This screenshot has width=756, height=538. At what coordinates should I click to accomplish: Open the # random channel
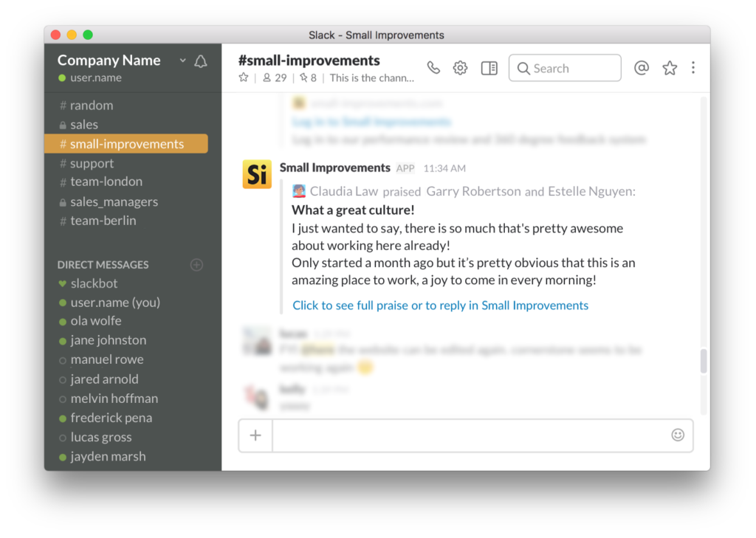coord(86,105)
